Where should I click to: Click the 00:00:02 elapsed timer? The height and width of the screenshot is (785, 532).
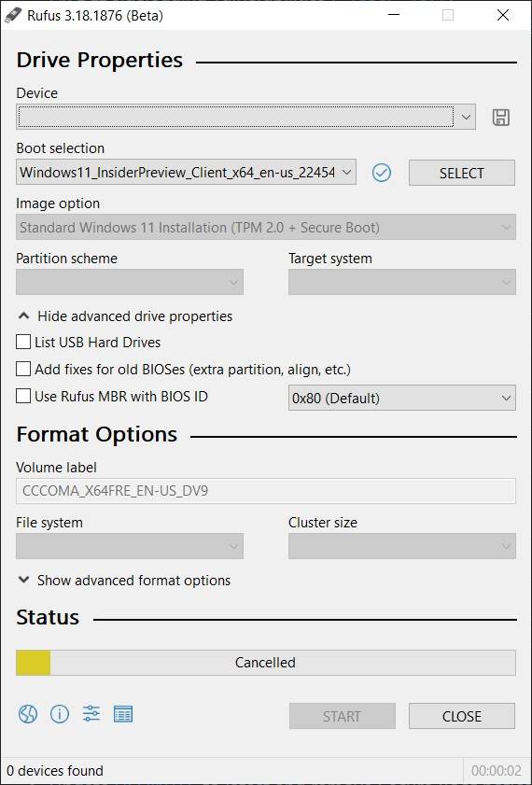tap(497, 770)
